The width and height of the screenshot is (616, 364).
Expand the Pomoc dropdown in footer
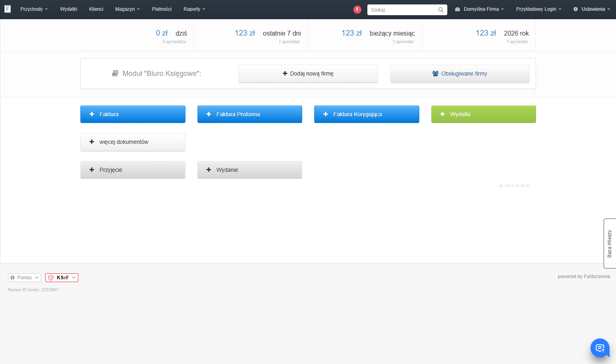click(x=24, y=278)
